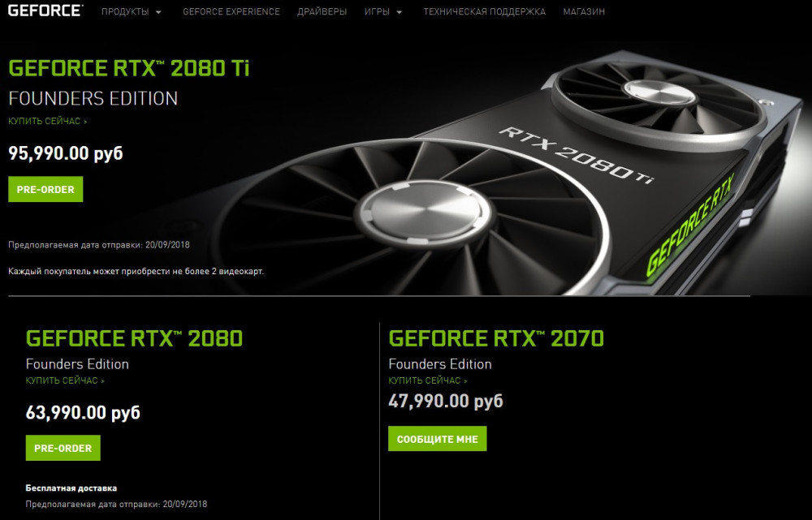Click the GeForce RTX 2070 heading
This screenshot has width=812, height=520.
tap(496, 338)
